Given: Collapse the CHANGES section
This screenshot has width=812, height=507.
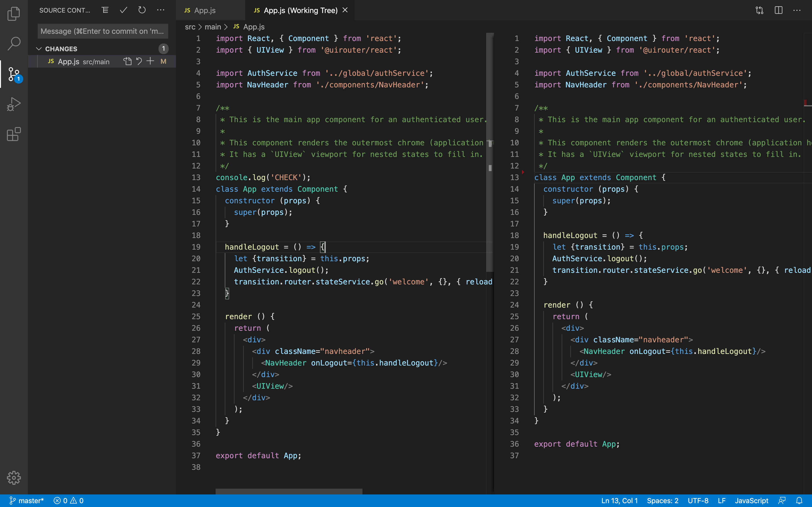Looking at the screenshot, I should 39,48.
